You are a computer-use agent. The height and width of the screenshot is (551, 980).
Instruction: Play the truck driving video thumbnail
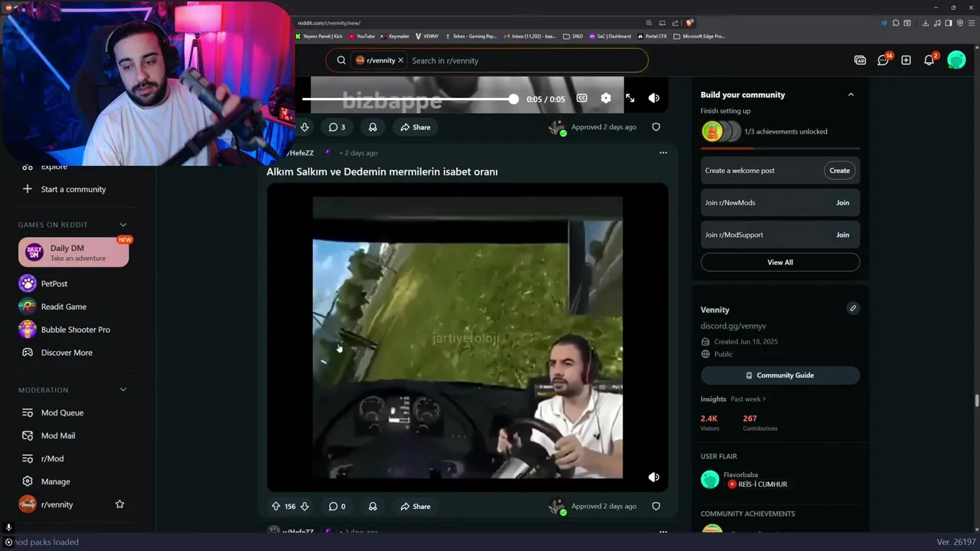coord(467,337)
